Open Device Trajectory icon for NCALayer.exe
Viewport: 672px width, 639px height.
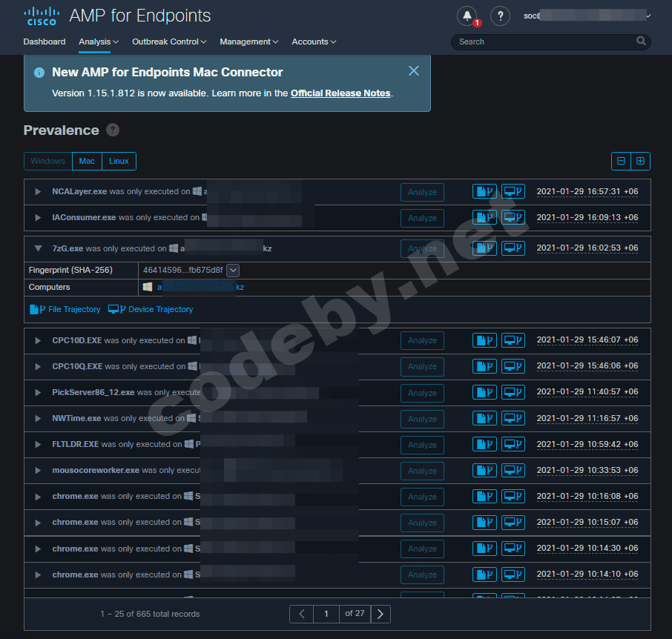coord(513,191)
